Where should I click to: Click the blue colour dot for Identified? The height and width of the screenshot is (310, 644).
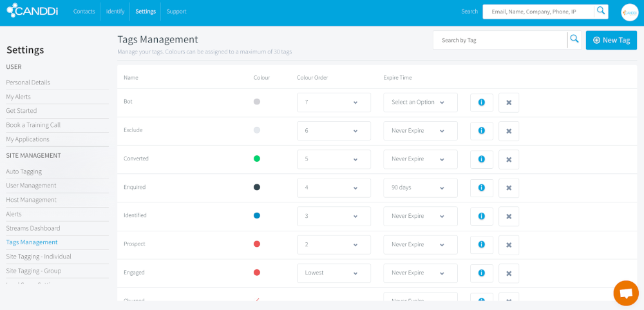click(x=257, y=215)
